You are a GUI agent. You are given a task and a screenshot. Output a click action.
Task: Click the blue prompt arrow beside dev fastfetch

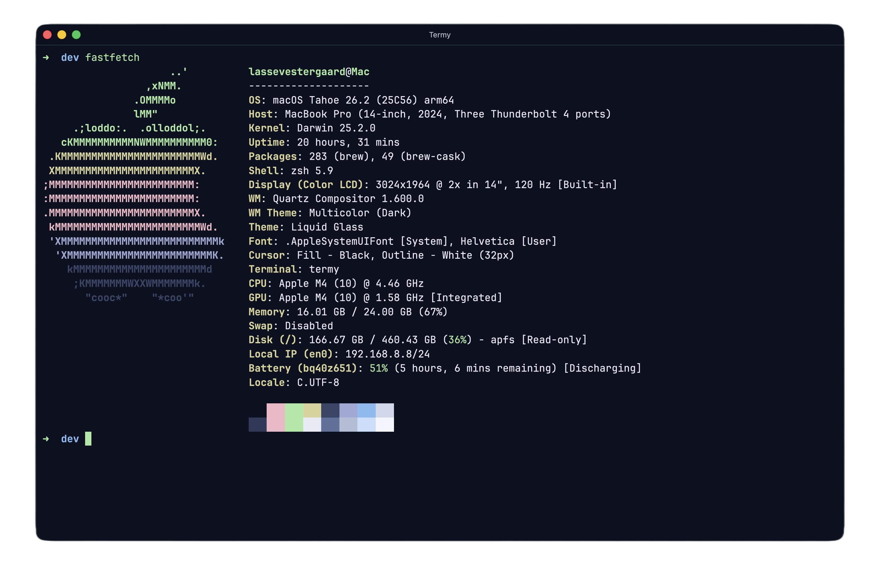[47, 57]
